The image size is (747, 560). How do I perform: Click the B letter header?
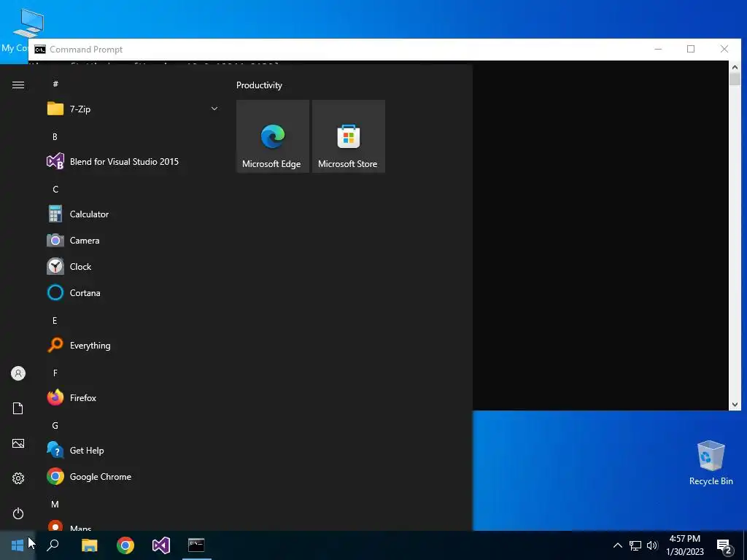pos(55,136)
